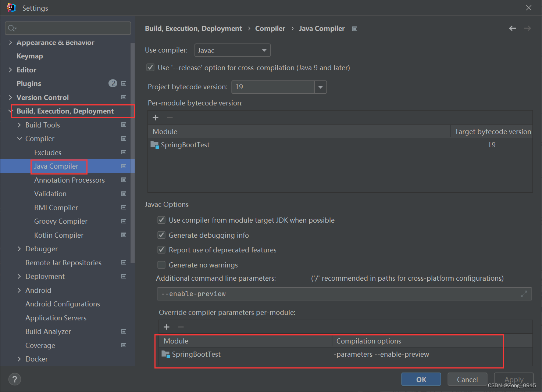Screen dimensions: 542x392
Task: Click the forward navigation arrow
Action: pyautogui.click(x=527, y=28)
